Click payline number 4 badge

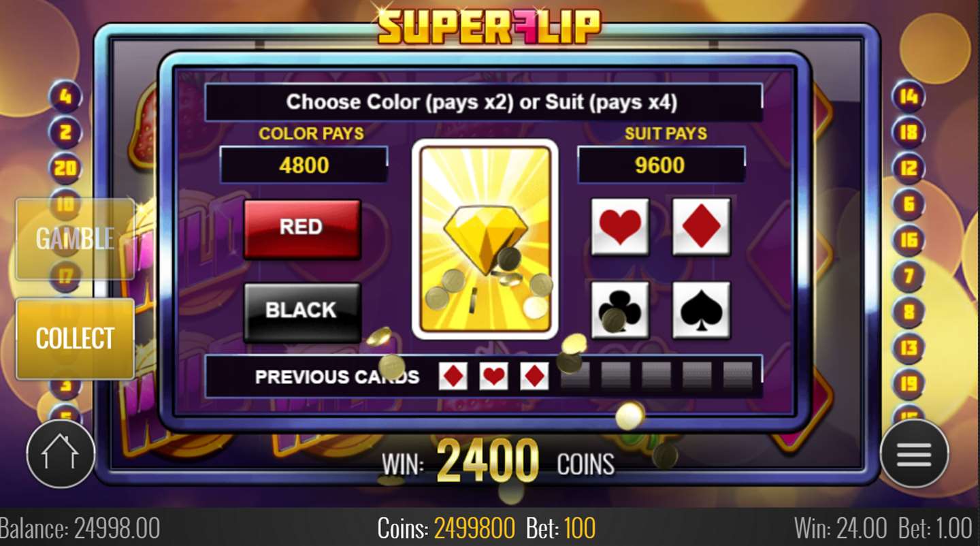point(65,97)
